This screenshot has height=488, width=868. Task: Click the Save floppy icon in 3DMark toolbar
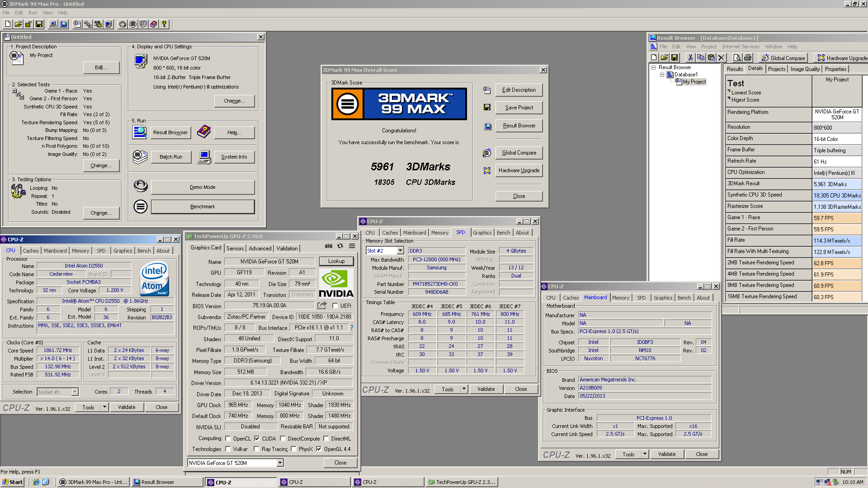[38, 24]
